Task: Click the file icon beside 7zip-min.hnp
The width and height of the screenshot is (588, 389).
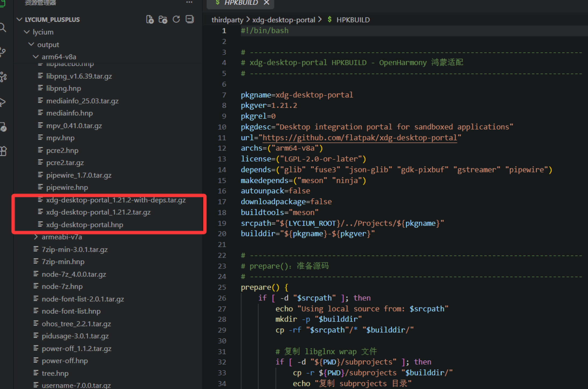Action: click(36, 261)
